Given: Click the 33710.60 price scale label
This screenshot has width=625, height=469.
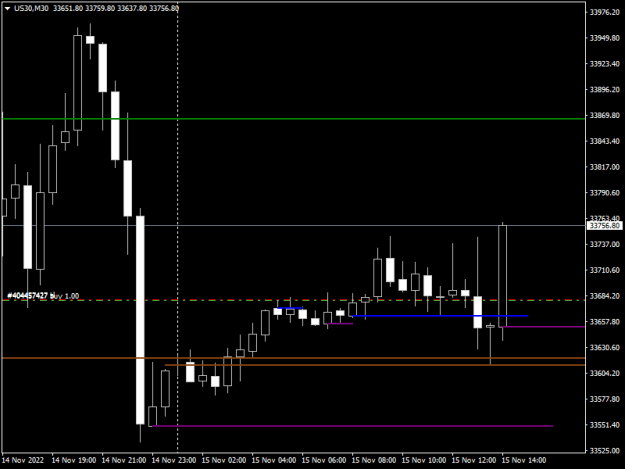Looking at the screenshot, I should [x=605, y=270].
